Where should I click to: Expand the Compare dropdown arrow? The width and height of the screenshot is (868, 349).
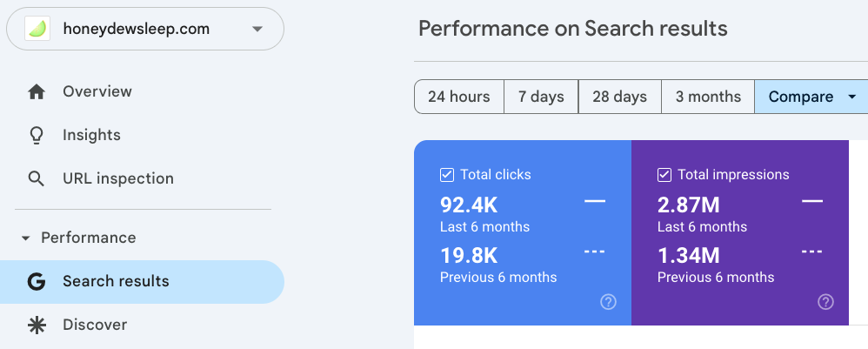pyautogui.click(x=851, y=97)
